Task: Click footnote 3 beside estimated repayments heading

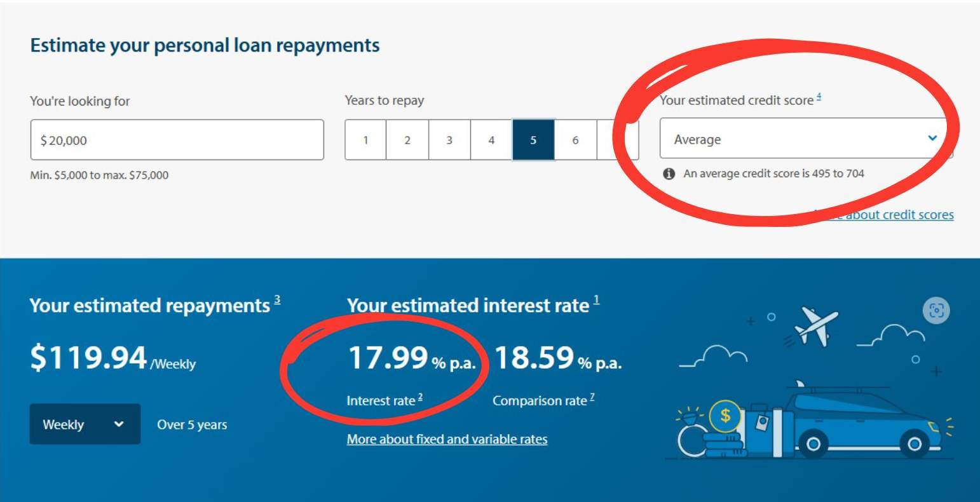Action: tap(276, 298)
